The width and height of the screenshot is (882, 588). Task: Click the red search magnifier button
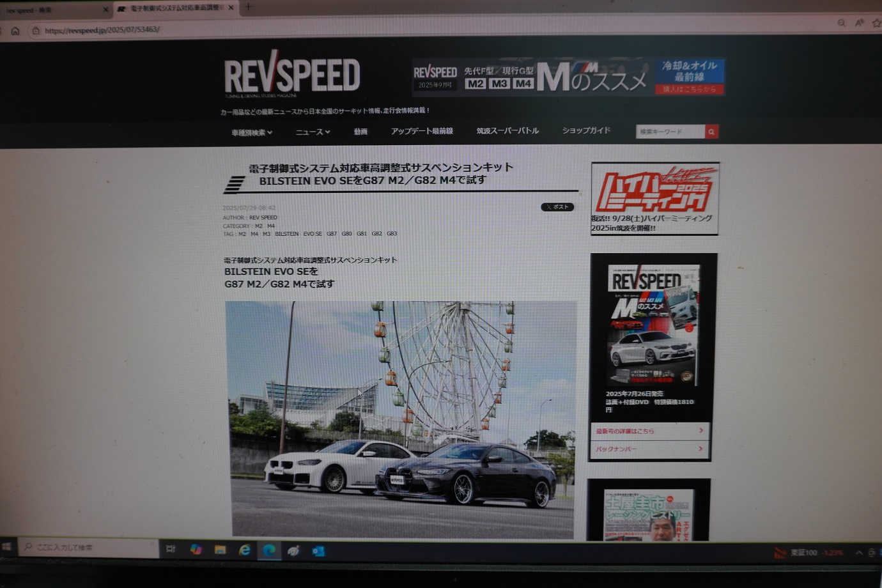point(711,132)
